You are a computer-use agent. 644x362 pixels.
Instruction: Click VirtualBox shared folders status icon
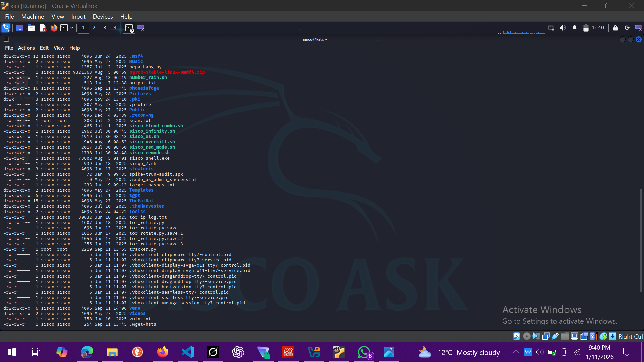pos(565,336)
